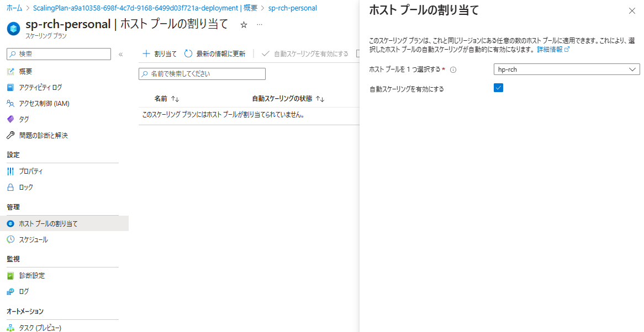Open the ScalingPlan deployment breadcrumb link
The image size is (644, 332).
click(x=145, y=8)
